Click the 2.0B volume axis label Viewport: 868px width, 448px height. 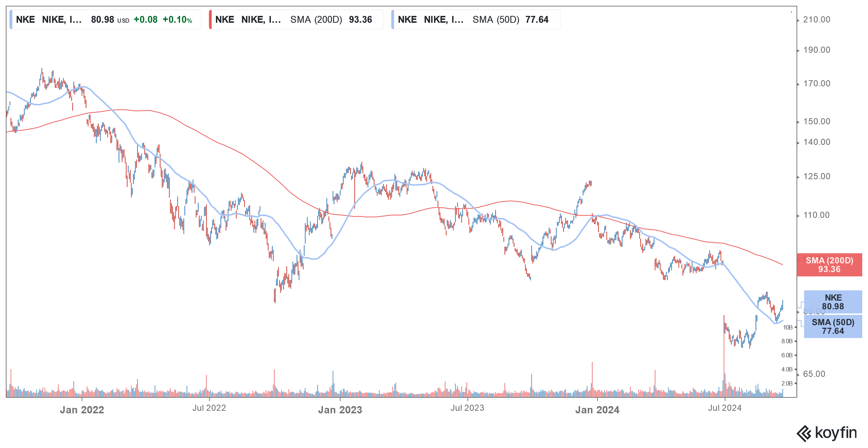787,383
